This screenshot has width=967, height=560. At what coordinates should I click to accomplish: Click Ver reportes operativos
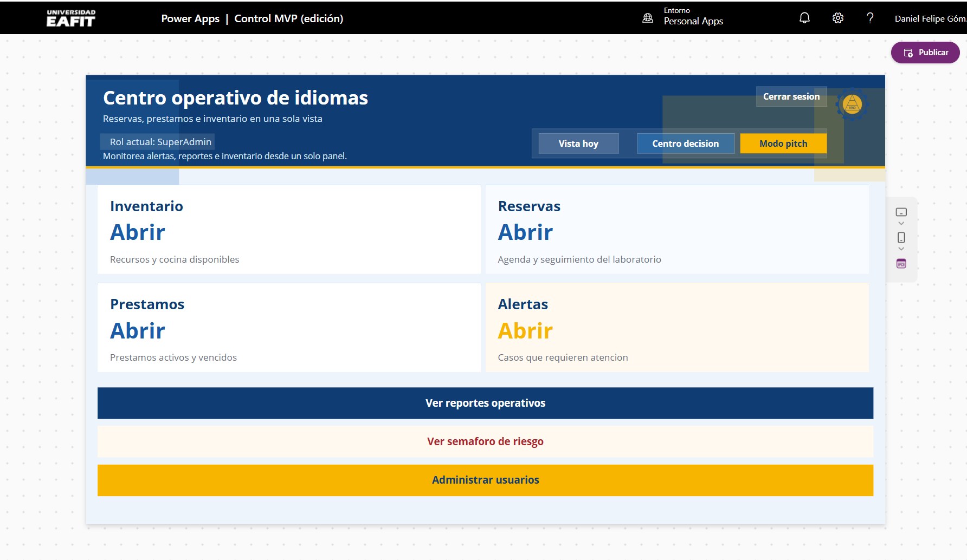click(485, 403)
